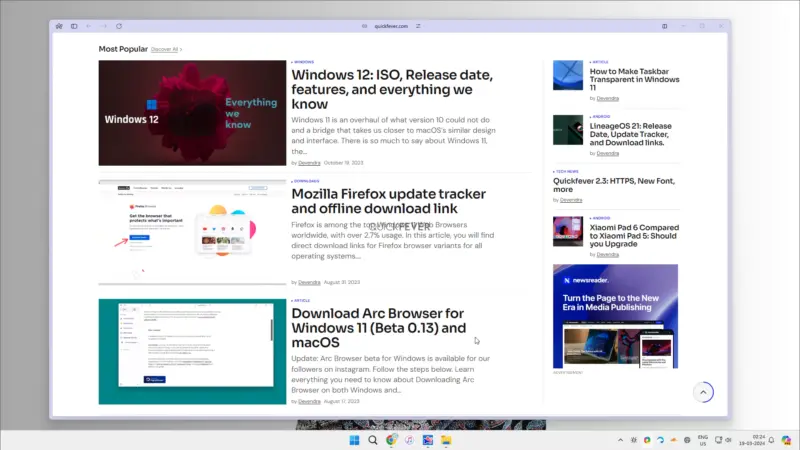Select Article tag above Arc Browser headline
The width and height of the screenshot is (800, 450).
[x=301, y=301]
